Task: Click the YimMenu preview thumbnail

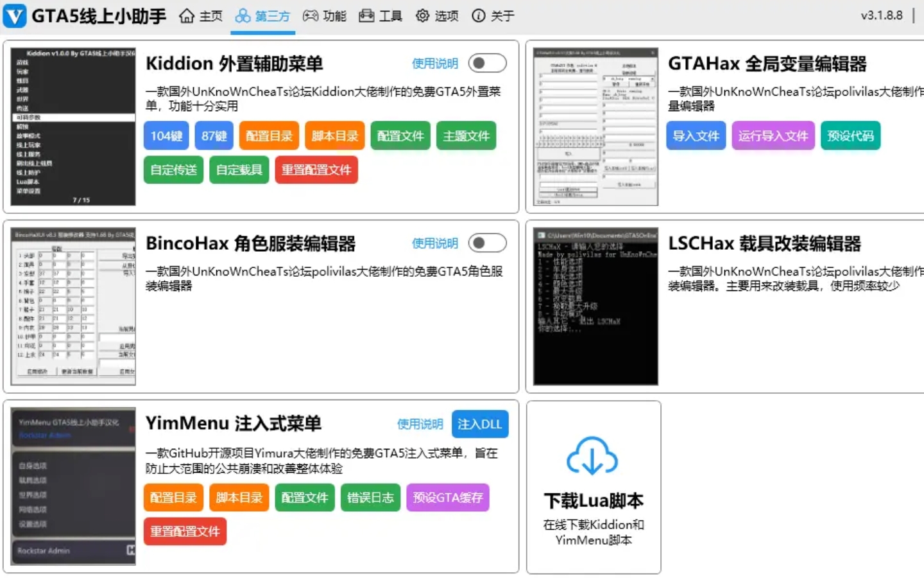Action: coord(73,486)
